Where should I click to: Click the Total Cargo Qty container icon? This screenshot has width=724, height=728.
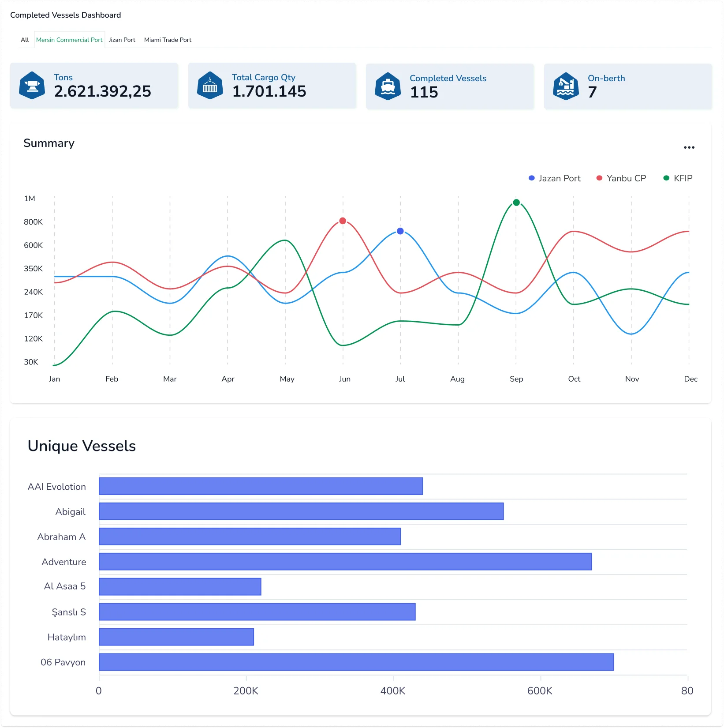coord(210,86)
